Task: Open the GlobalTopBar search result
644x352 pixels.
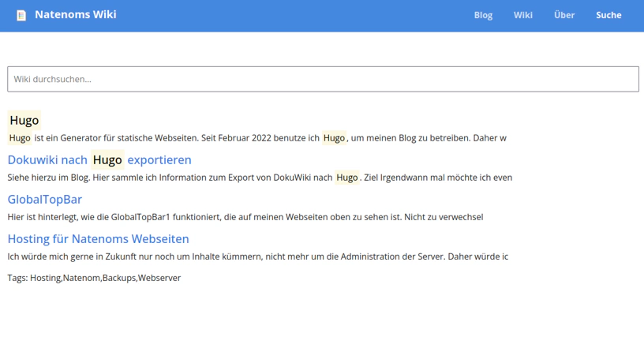Action: (x=45, y=199)
